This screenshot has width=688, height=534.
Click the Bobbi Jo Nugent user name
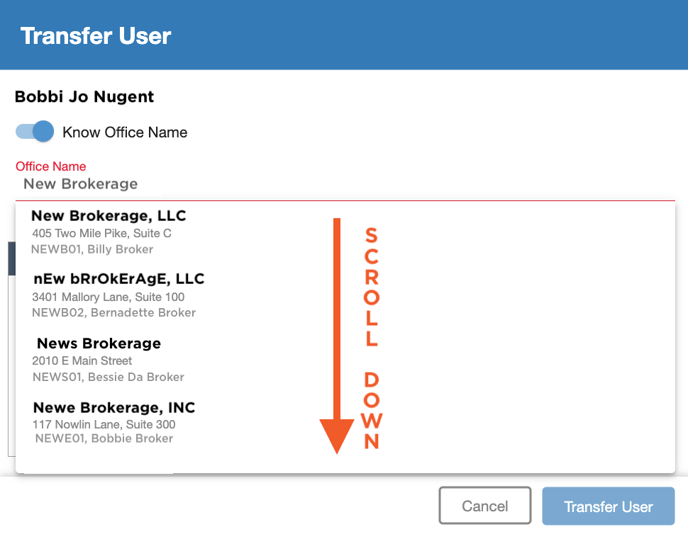click(x=84, y=97)
